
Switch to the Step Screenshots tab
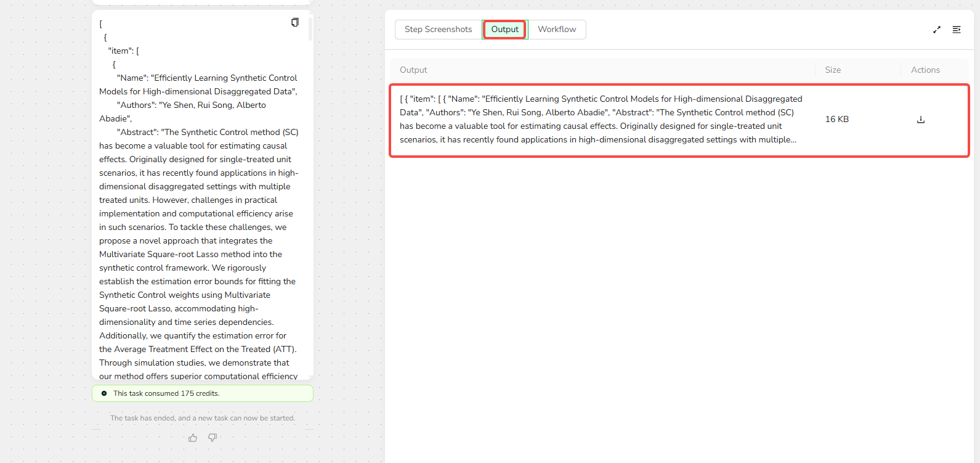pos(438,30)
